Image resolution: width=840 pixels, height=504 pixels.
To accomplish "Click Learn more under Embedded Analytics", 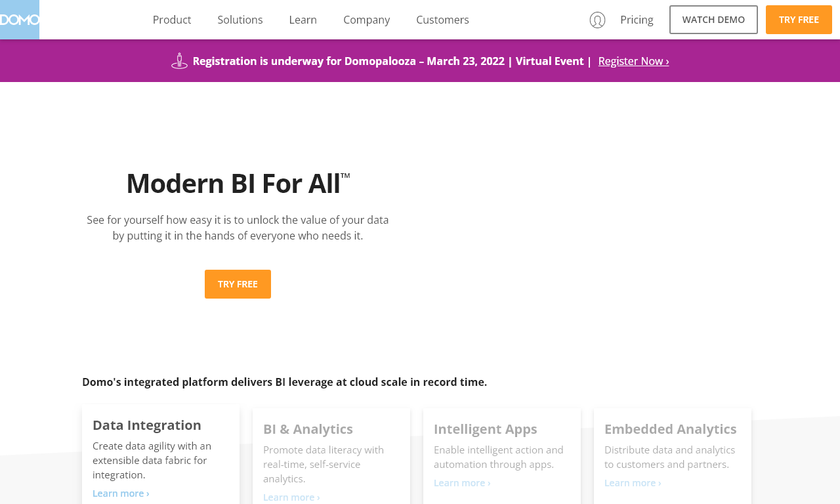I will pos(633,482).
